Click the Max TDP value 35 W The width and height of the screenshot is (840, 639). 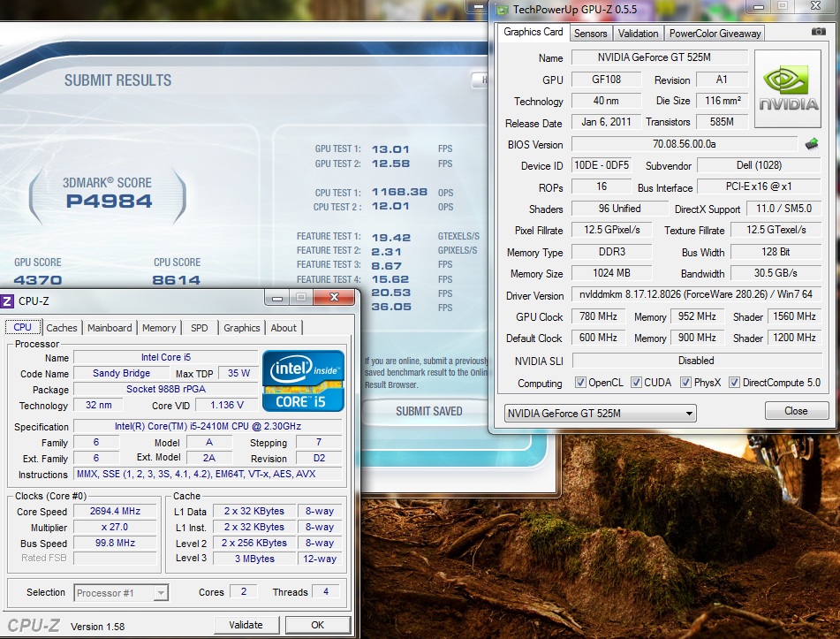[239, 373]
